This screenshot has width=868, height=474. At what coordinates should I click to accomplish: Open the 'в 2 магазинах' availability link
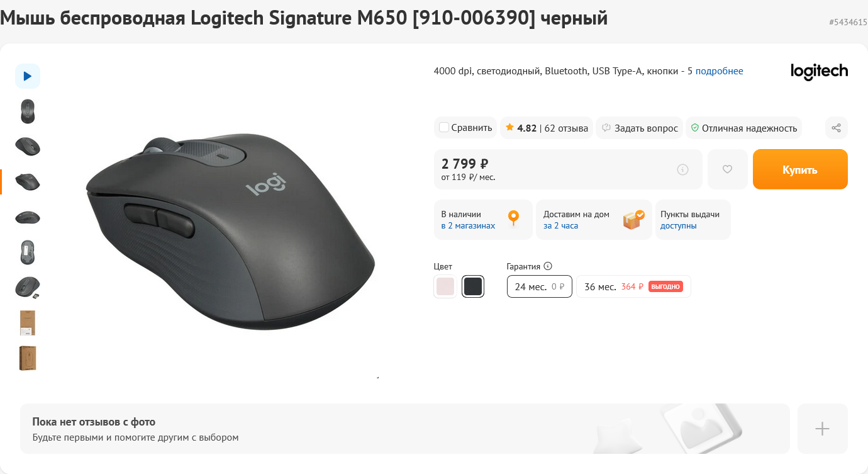pos(468,226)
